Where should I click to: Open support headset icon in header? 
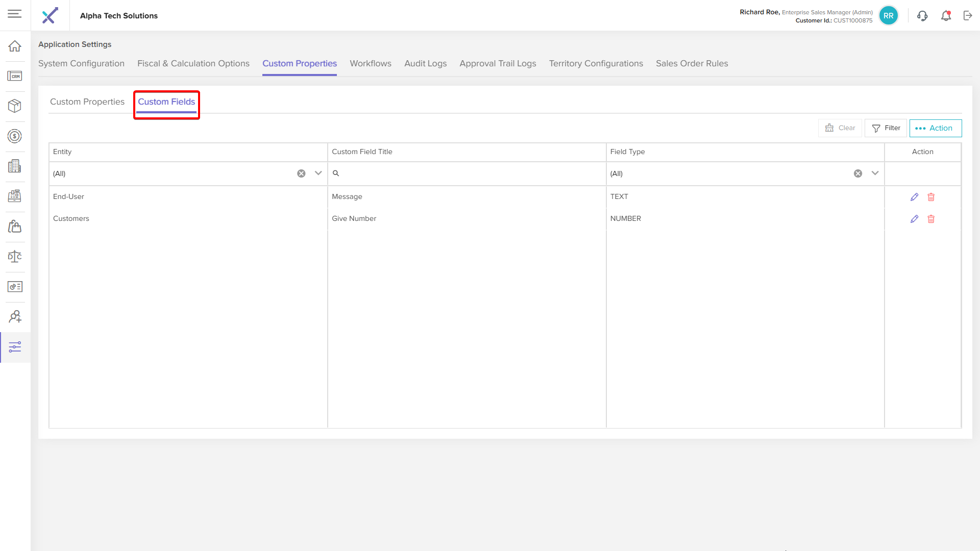tap(922, 16)
